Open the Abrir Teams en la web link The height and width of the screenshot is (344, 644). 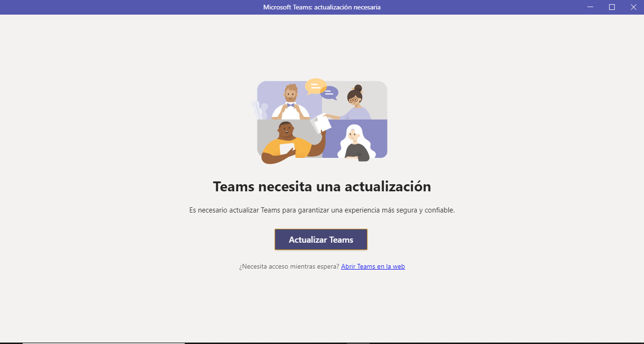click(373, 266)
